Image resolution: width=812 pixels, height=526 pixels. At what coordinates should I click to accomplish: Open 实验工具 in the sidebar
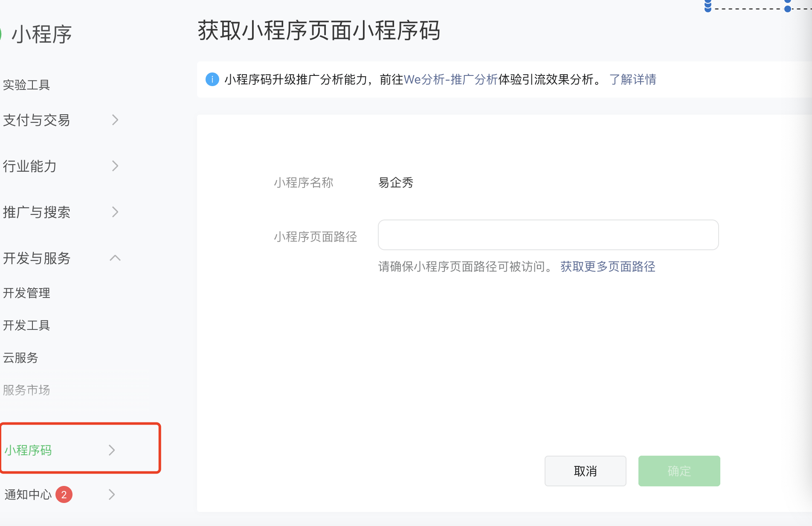point(26,85)
